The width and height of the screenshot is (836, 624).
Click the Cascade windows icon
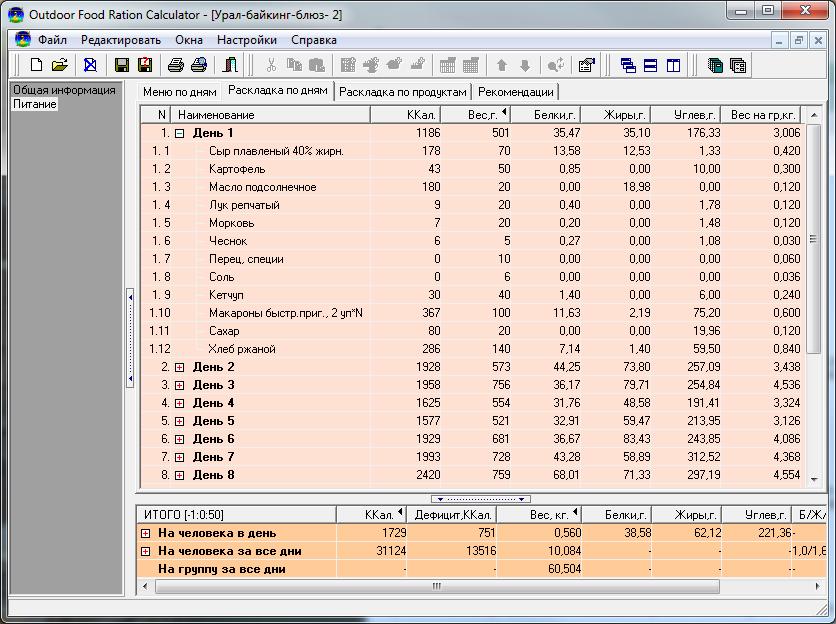[628, 66]
